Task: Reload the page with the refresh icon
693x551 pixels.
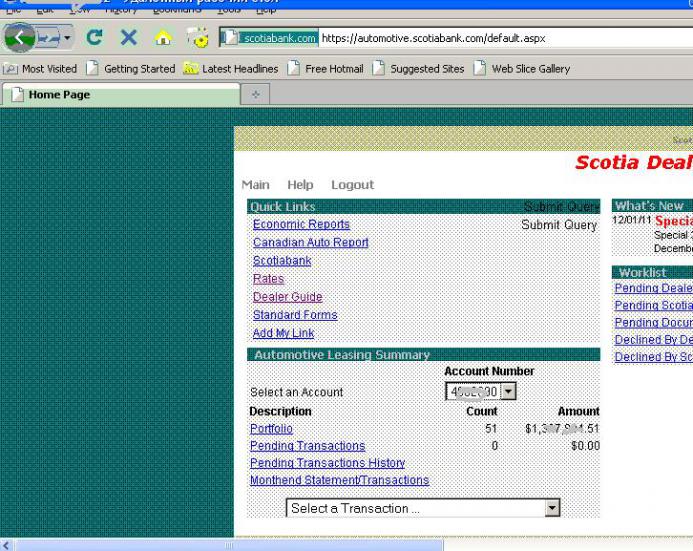Action: tap(95, 38)
